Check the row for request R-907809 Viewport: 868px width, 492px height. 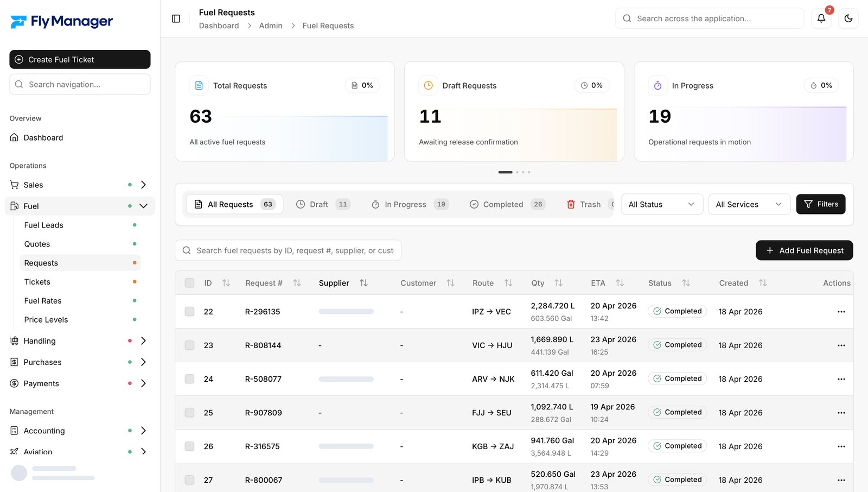pos(189,413)
